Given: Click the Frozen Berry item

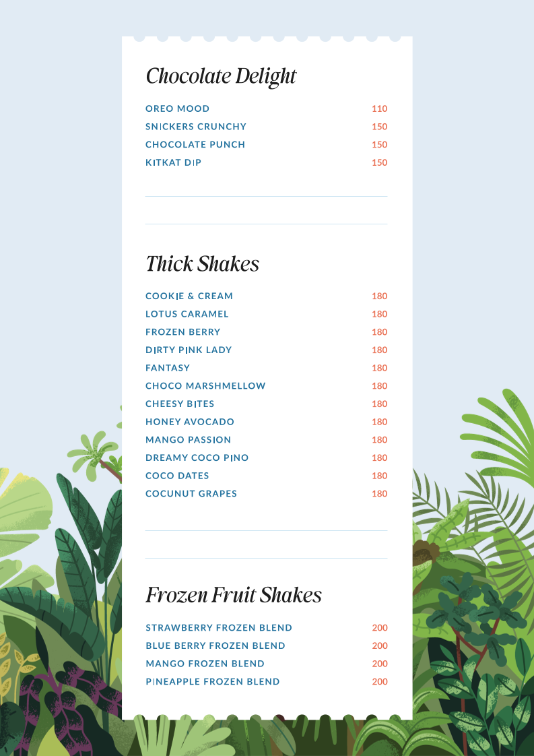Looking at the screenshot, I should tap(183, 332).
